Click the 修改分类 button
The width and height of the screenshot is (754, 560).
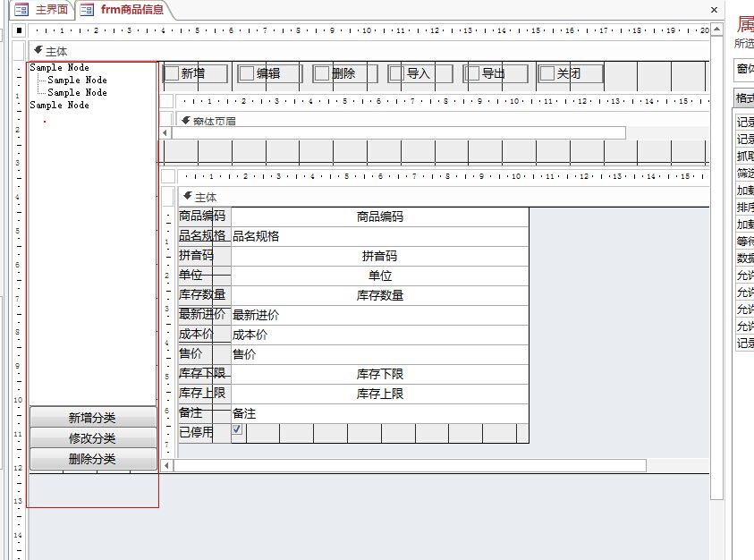tap(92, 438)
